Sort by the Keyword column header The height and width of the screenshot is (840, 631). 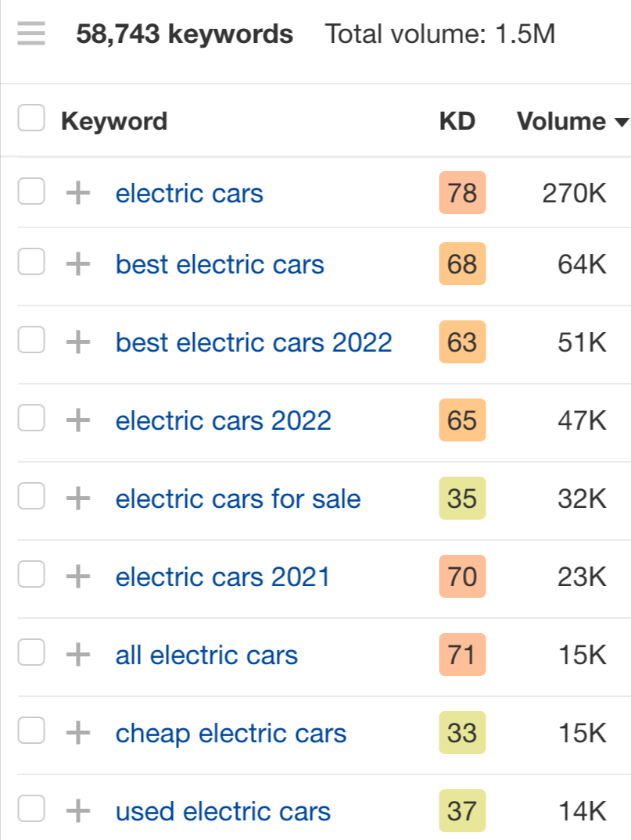pos(114,121)
